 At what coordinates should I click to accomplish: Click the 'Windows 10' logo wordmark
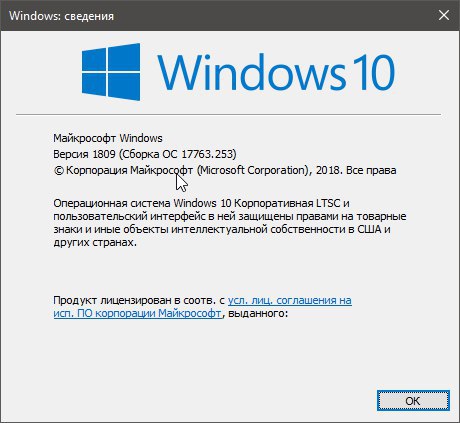(x=276, y=72)
